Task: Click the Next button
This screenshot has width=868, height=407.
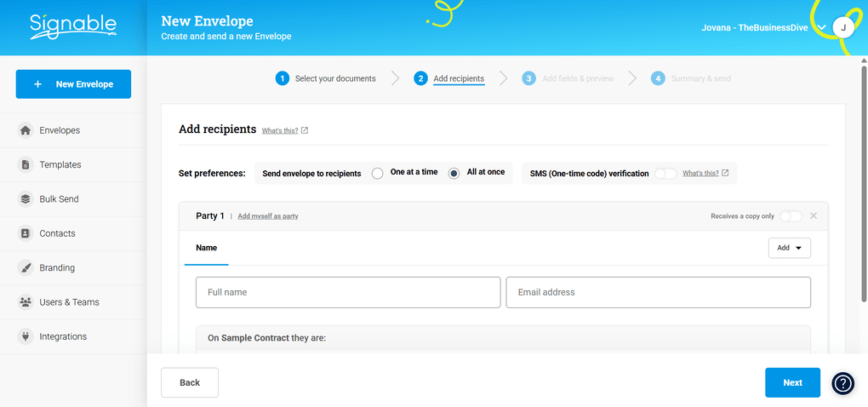Action: pos(793,382)
